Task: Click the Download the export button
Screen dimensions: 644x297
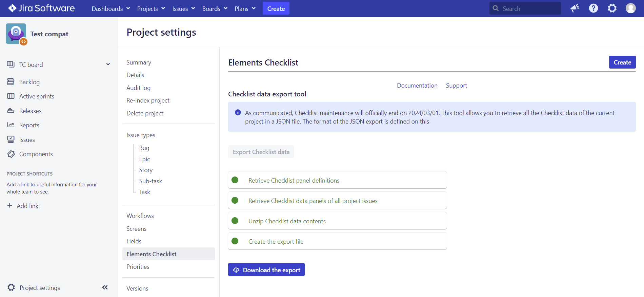Action: click(266, 270)
